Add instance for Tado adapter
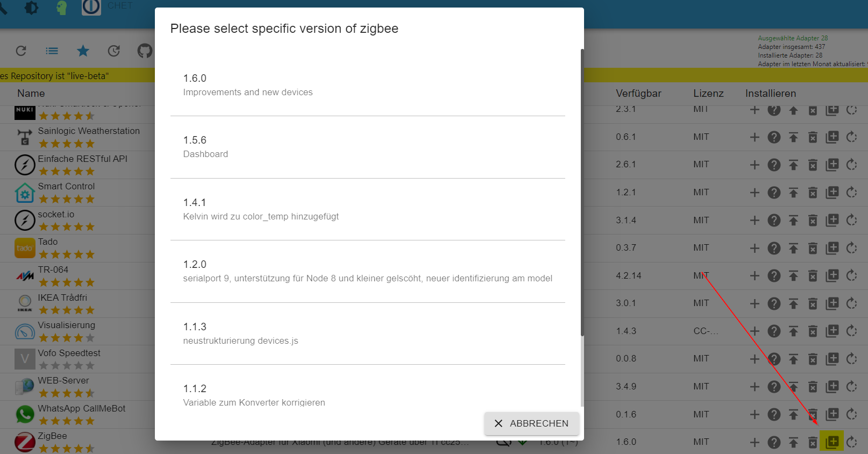 [x=755, y=248]
